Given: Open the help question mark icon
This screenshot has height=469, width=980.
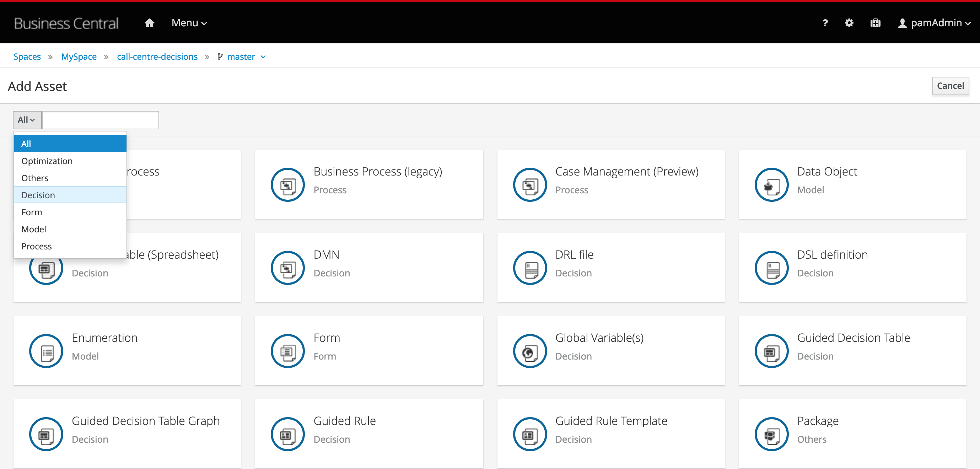Looking at the screenshot, I should point(825,23).
